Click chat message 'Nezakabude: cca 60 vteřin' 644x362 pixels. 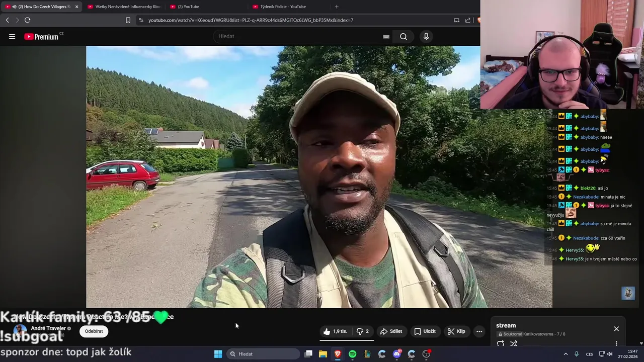coord(586,238)
